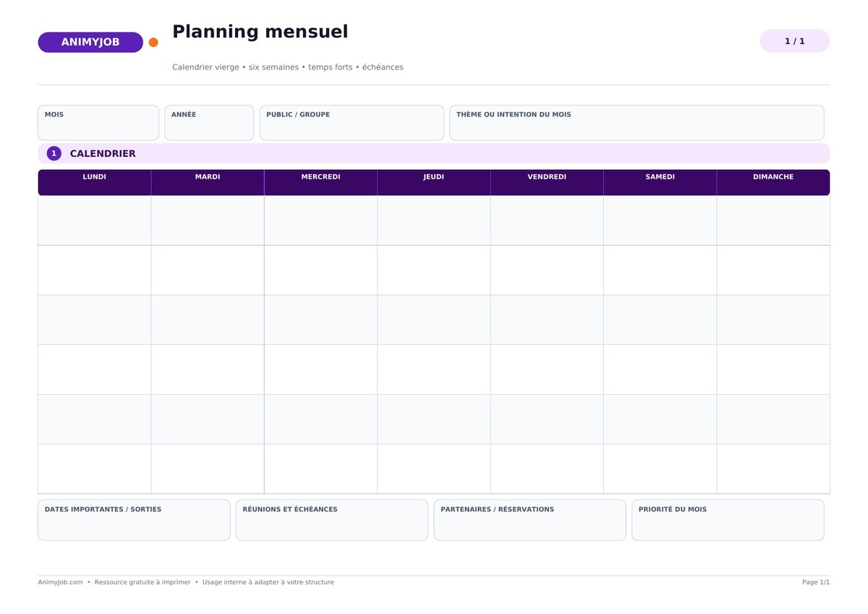This screenshot has width=868, height=614.
Task: Click the 1 / 1 page badge
Action: click(x=794, y=41)
